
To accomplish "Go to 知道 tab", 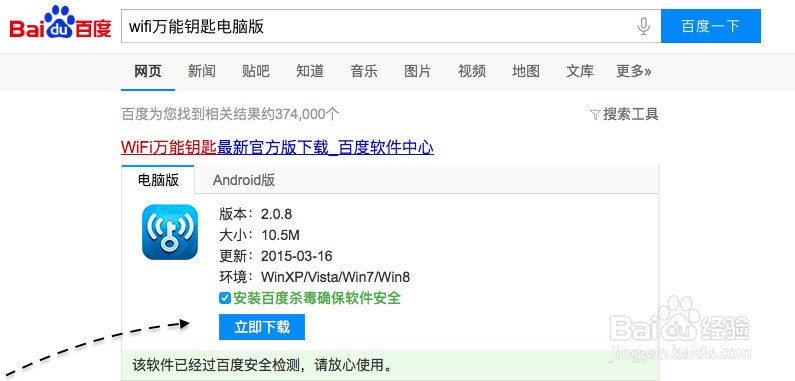I will [310, 71].
